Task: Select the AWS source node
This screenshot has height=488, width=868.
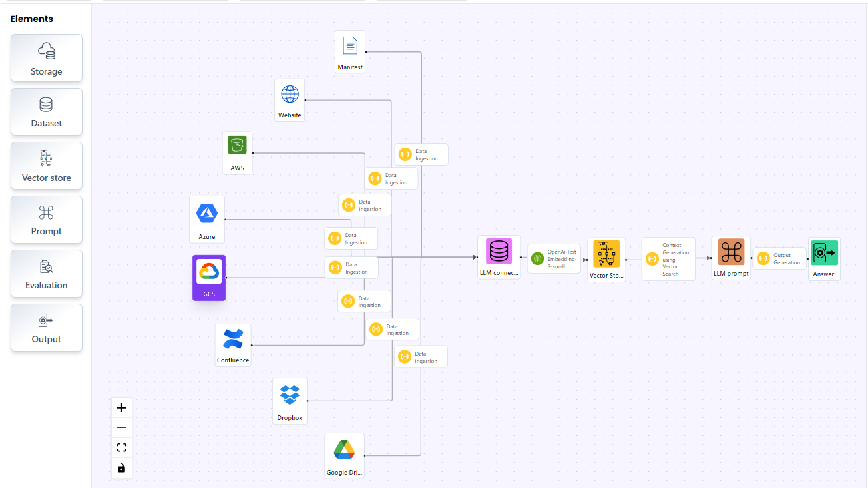Action: click(x=237, y=152)
